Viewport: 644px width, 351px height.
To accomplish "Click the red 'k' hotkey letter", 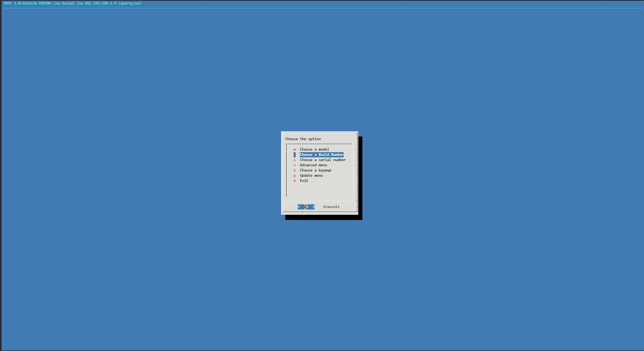I will 295,170.
